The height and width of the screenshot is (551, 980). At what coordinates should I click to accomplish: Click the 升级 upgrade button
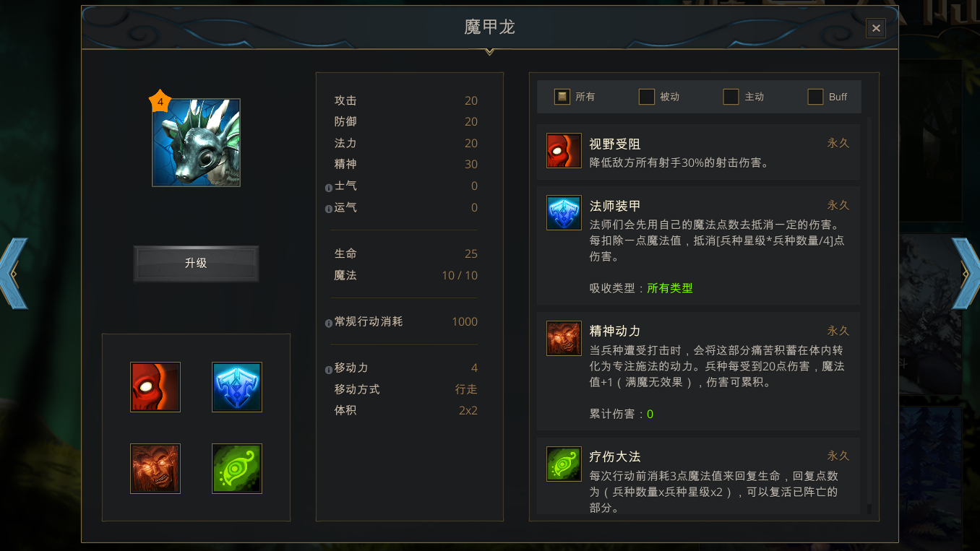(196, 264)
